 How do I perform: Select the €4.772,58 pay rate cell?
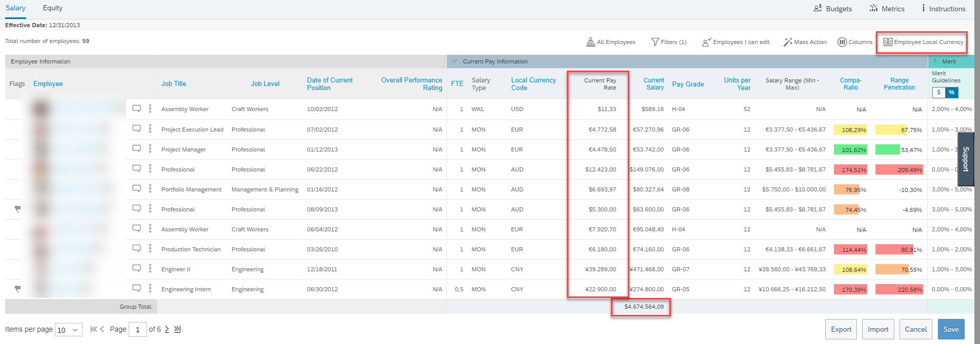pos(602,130)
